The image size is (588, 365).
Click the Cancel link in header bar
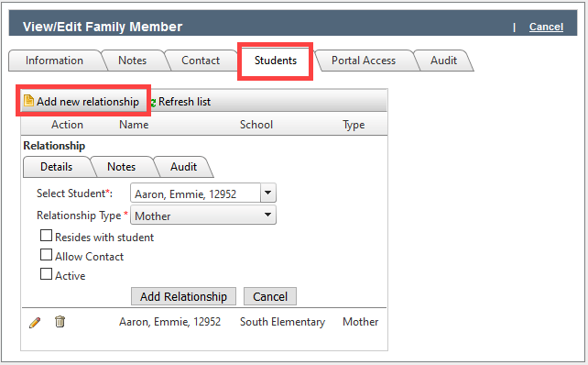tap(546, 27)
